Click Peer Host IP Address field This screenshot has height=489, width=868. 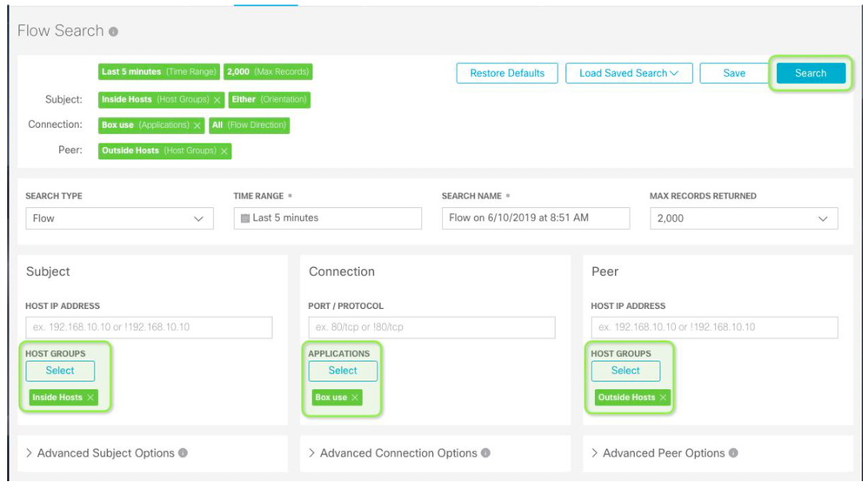coord(715,327)
